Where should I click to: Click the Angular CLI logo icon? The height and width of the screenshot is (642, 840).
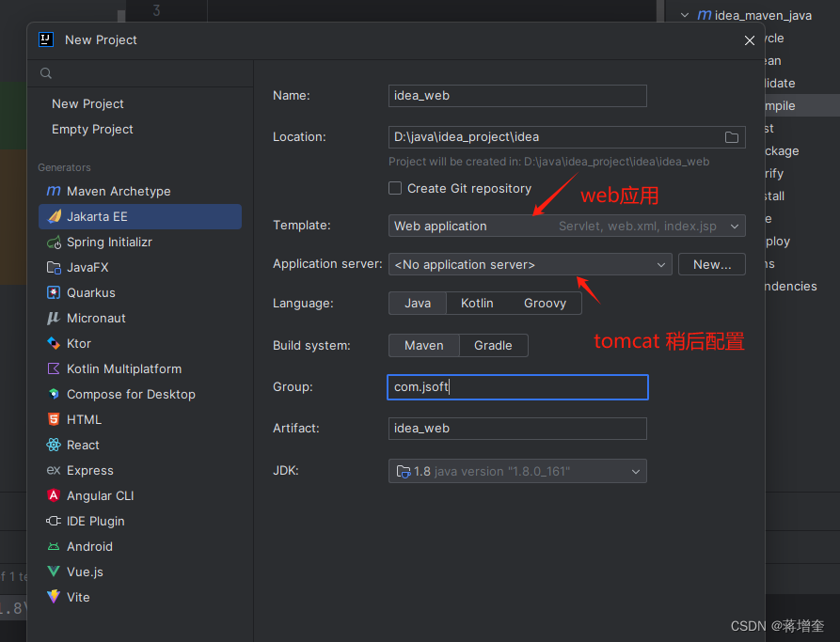point(54,495)
